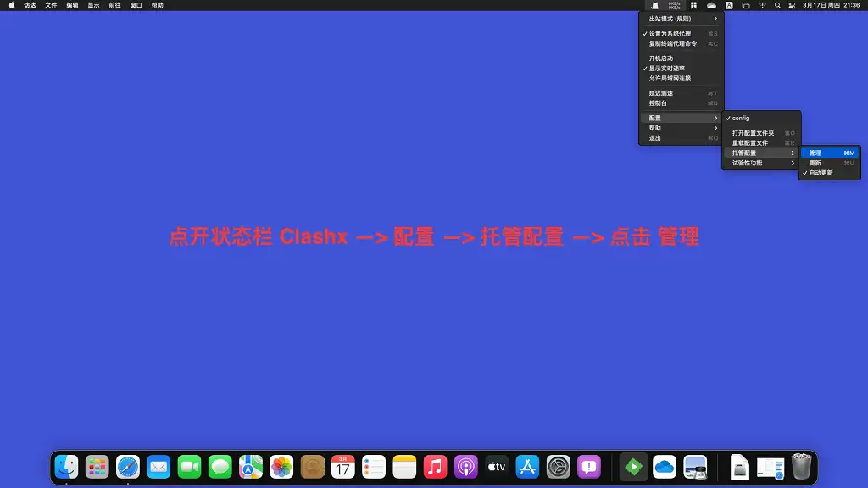Screen dimensions: 868x488
Task: Click 管理 in the 托管配置 submenu
Action: (x=817, y=151)
